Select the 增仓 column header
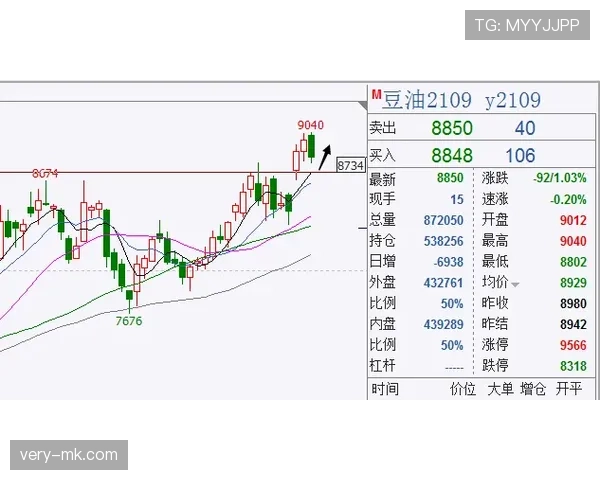The width and height of the screenshot is (600, 480). coord(533,389)
